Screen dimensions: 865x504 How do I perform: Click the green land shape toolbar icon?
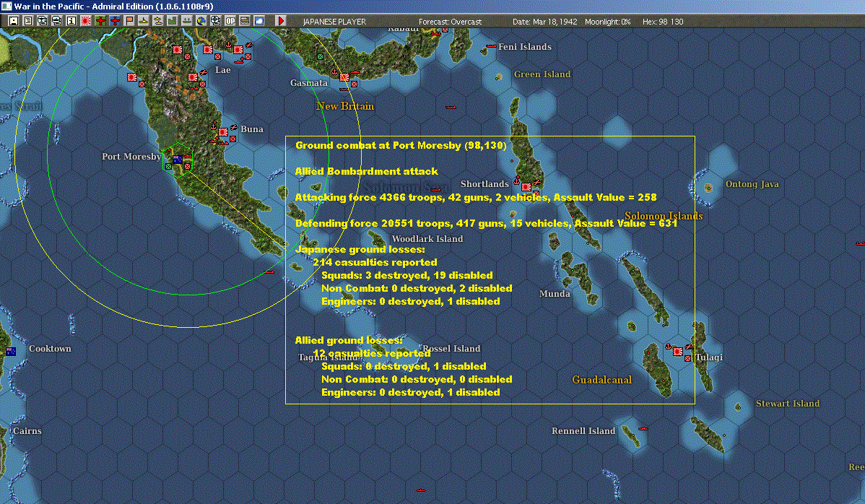tap(172, 21)
